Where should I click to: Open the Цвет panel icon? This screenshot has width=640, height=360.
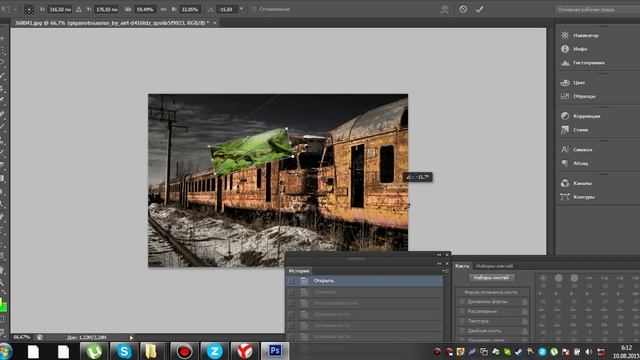pyautogui.click(x=565, y=82)
